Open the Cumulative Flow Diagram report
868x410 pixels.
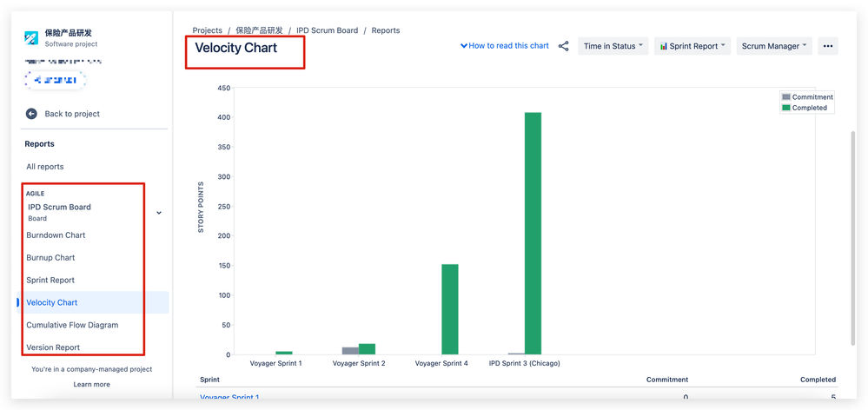(72, 326)
